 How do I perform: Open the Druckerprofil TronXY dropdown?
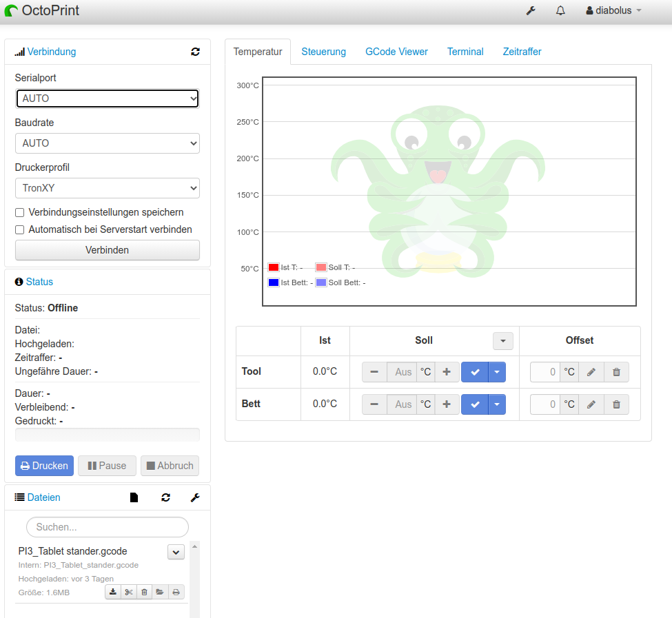107,188
